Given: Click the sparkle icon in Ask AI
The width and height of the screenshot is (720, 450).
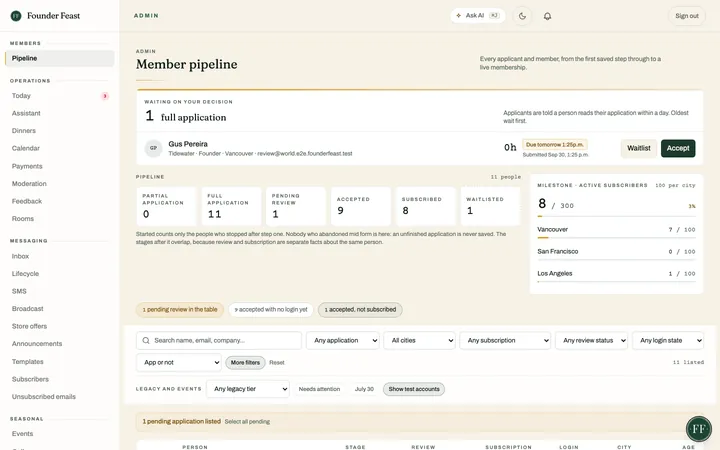Looking at the screenshot, I should click(458, 16).
